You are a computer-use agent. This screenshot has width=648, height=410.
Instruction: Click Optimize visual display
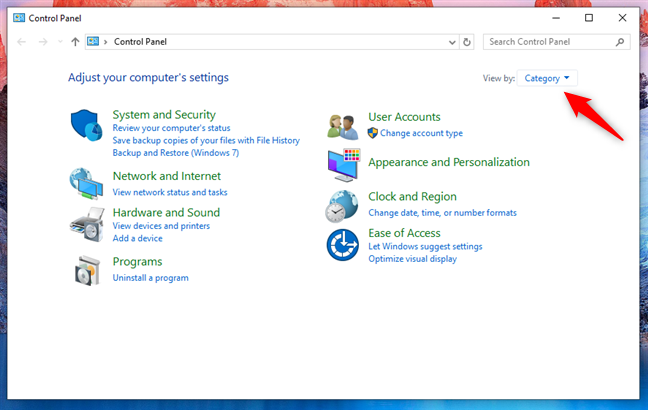point(412,259)
